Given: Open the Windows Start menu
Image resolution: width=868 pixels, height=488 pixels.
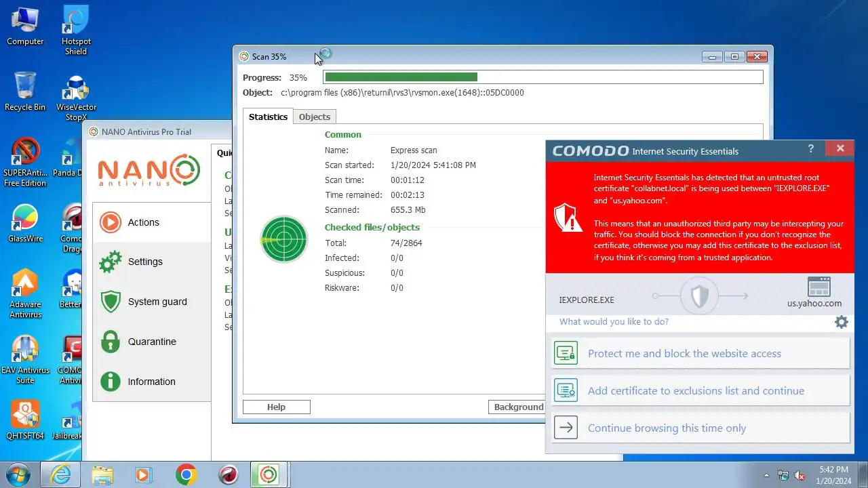Looking at the screenshot, I should [18, 474].
